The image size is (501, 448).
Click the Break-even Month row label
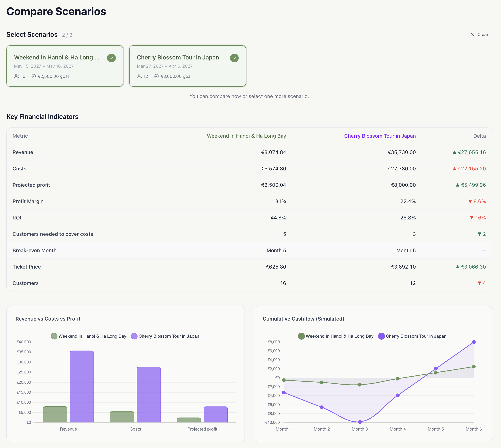coord(35,250)
